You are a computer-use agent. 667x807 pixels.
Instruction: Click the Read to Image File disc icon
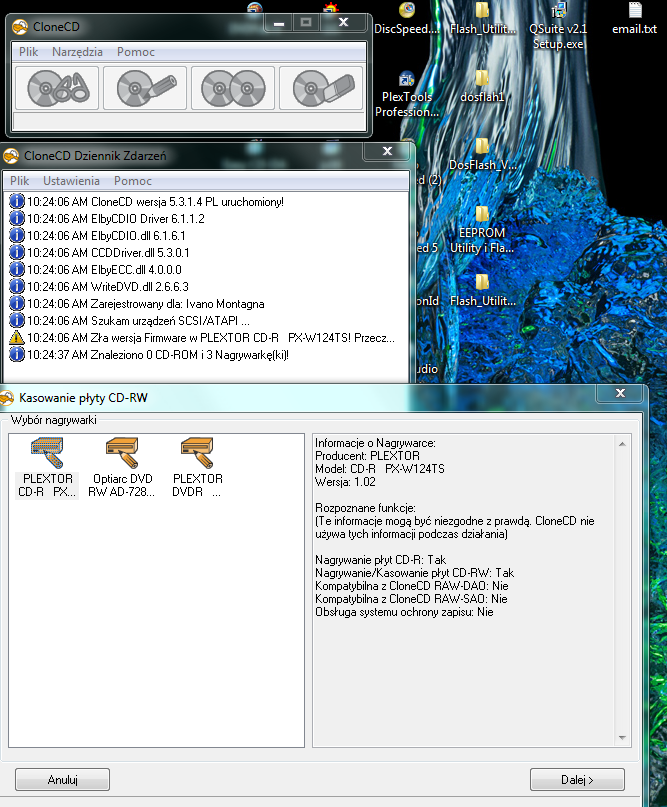(57, 88)
